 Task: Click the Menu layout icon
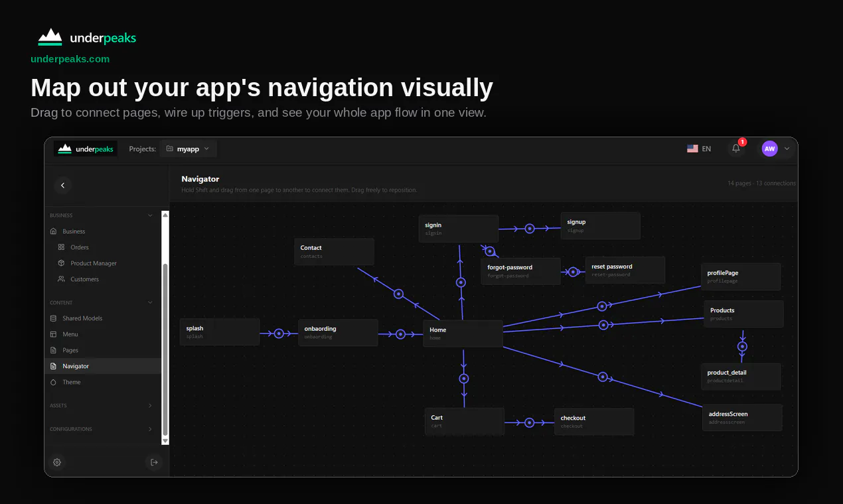53,334
